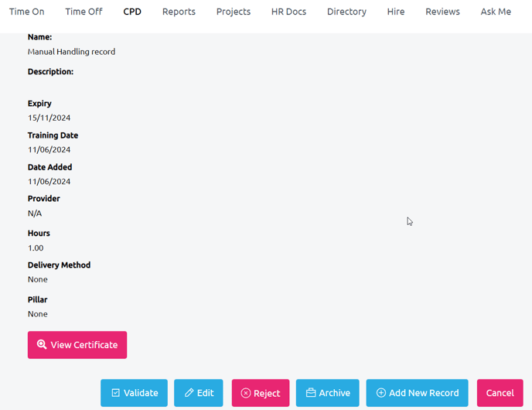This screenshot has width=532, height=410.
Task: Click the briefcase icon on Archive button
Action: 311,393
